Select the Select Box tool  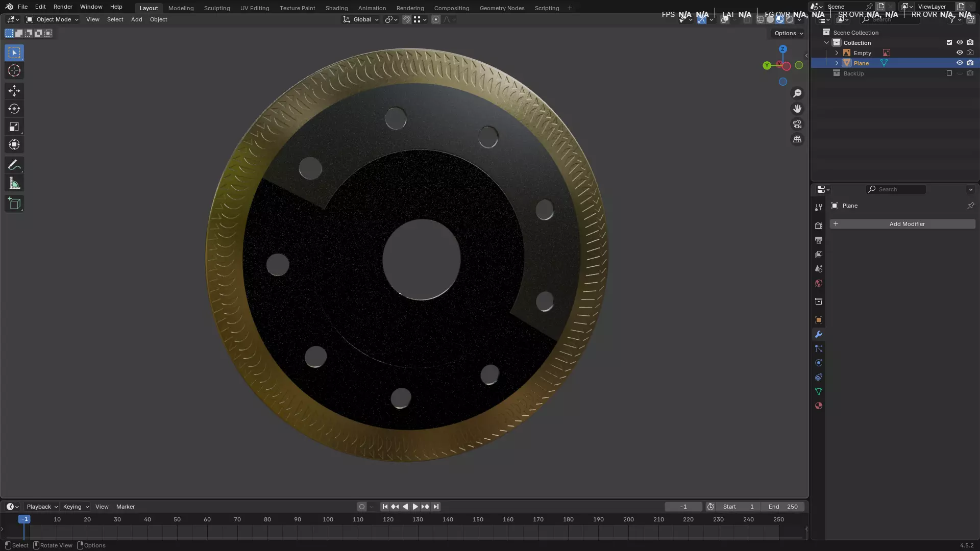click(x=14, y=53)
